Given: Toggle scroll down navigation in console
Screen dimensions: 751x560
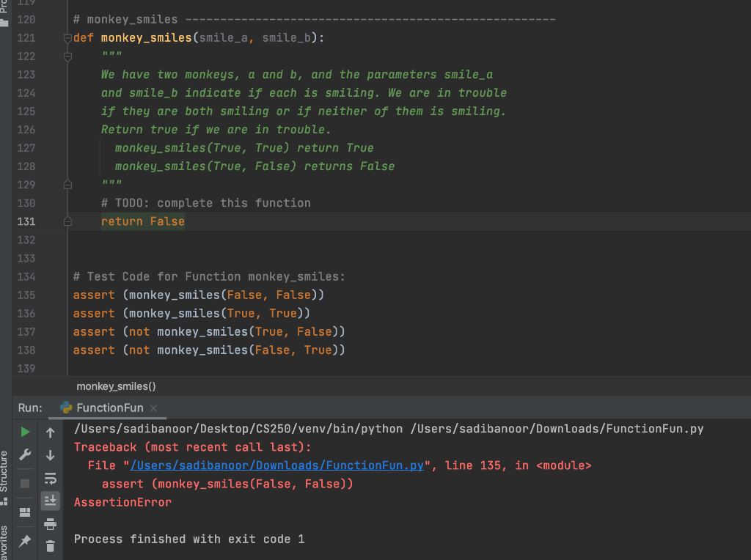Looking at the screenshot, I should pyautogui.click(x=50, y=455).
